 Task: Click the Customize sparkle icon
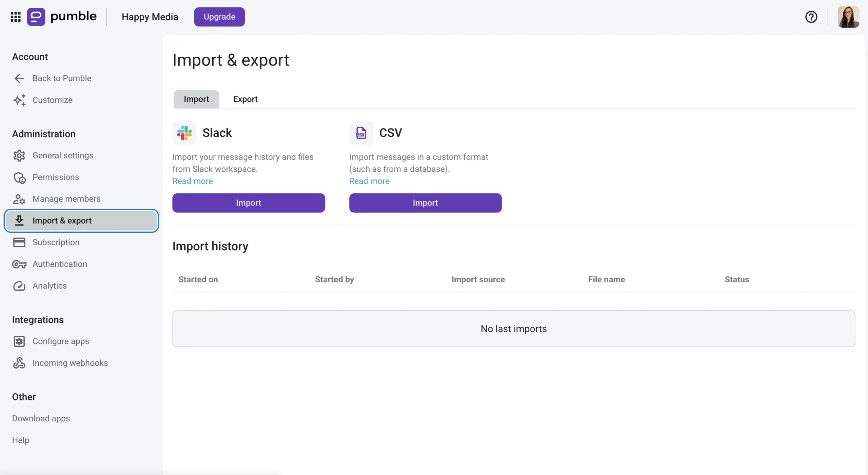19,100
